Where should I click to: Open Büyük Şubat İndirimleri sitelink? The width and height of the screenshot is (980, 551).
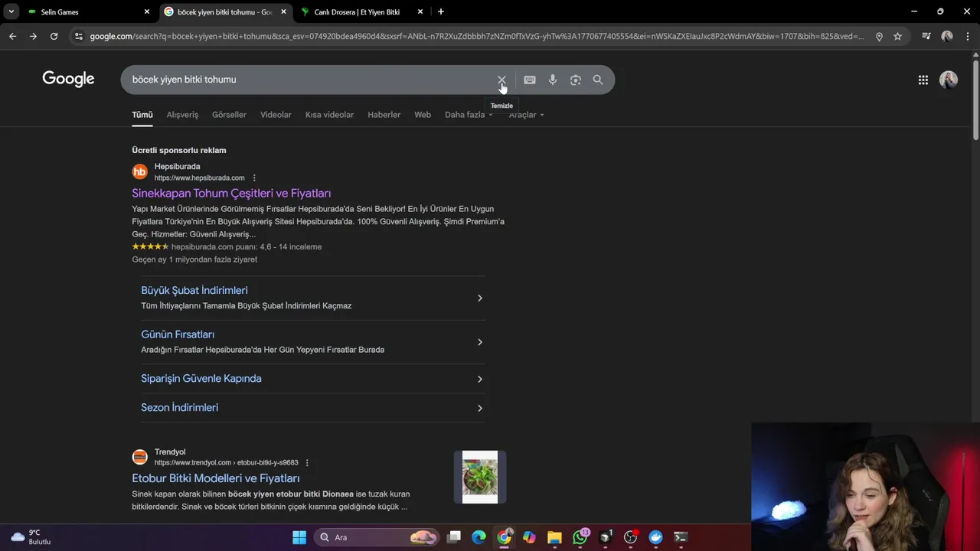point(194,291)
